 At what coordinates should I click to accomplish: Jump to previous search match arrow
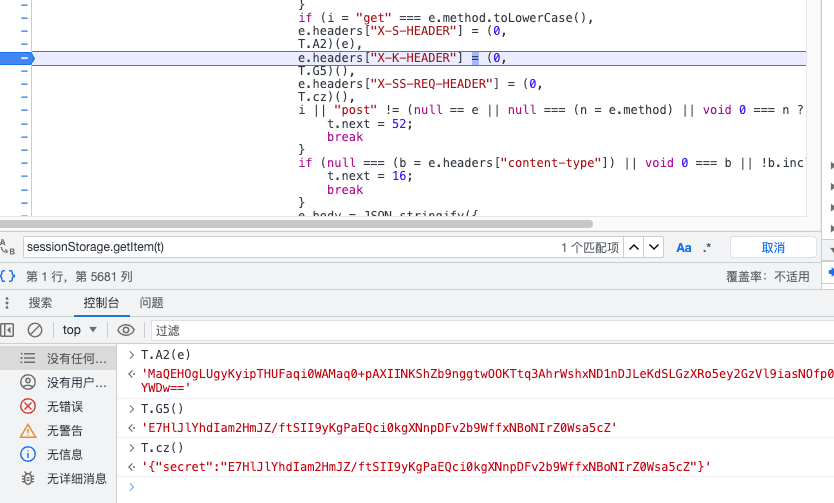632,247
